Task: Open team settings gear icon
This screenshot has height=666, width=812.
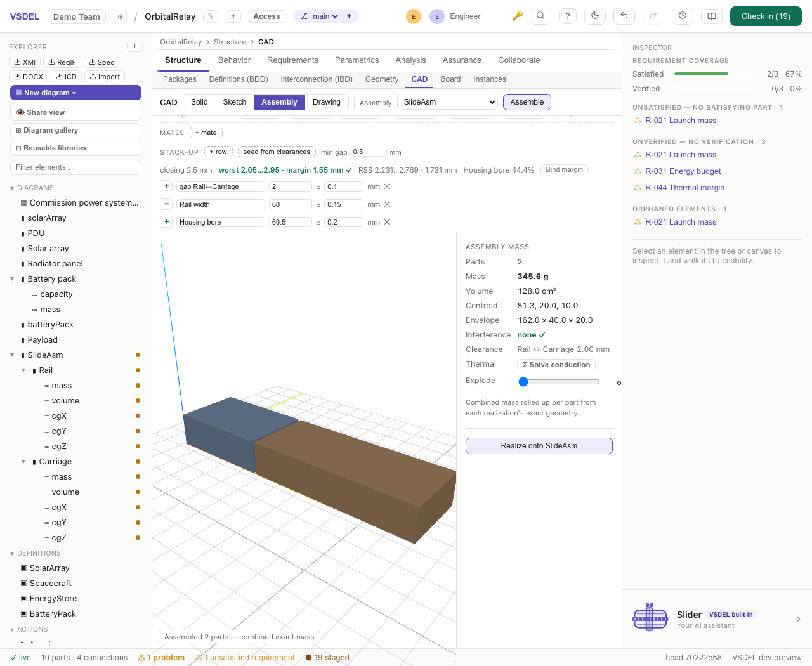Action: 120,16
